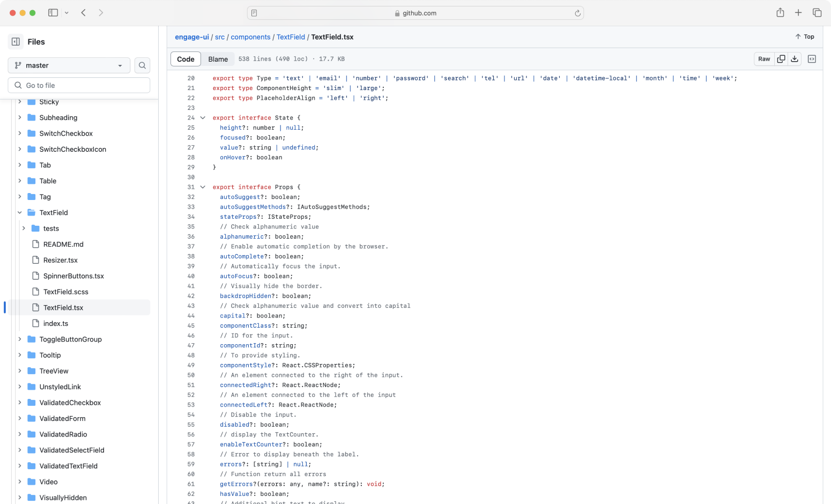Open the Tab folder
The width and height of the screenshot is (831, 504).
point(45,165)
